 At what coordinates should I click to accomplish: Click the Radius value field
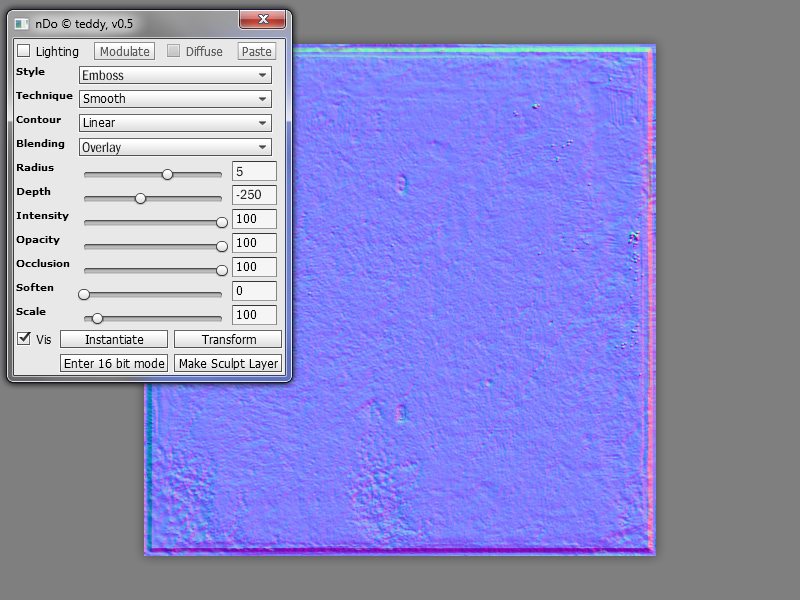coord(254,171)
